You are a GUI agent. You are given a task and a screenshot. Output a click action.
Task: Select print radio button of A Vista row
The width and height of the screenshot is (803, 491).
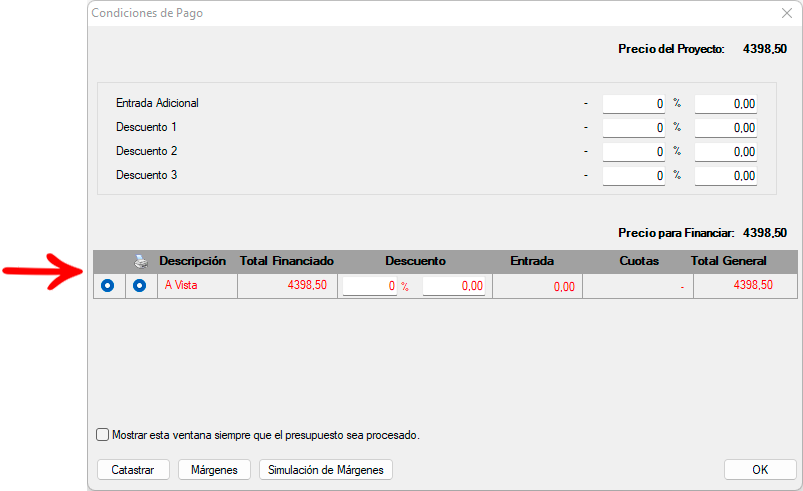click(x=139, y=286)
